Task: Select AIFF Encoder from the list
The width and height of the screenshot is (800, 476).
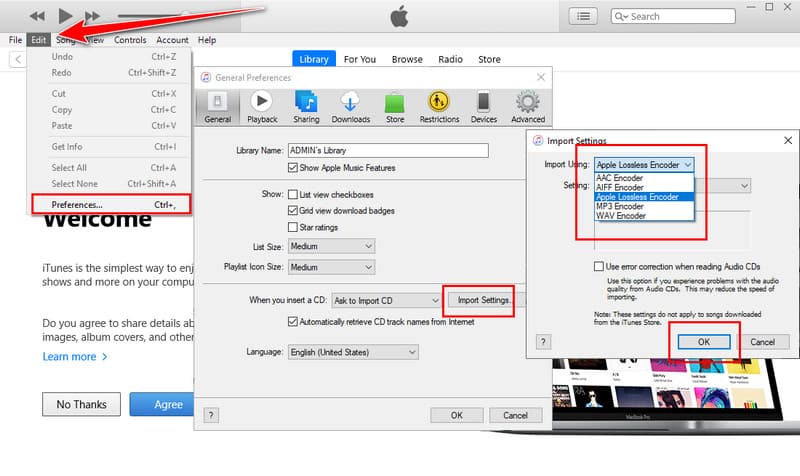Action: pos(644,187)
